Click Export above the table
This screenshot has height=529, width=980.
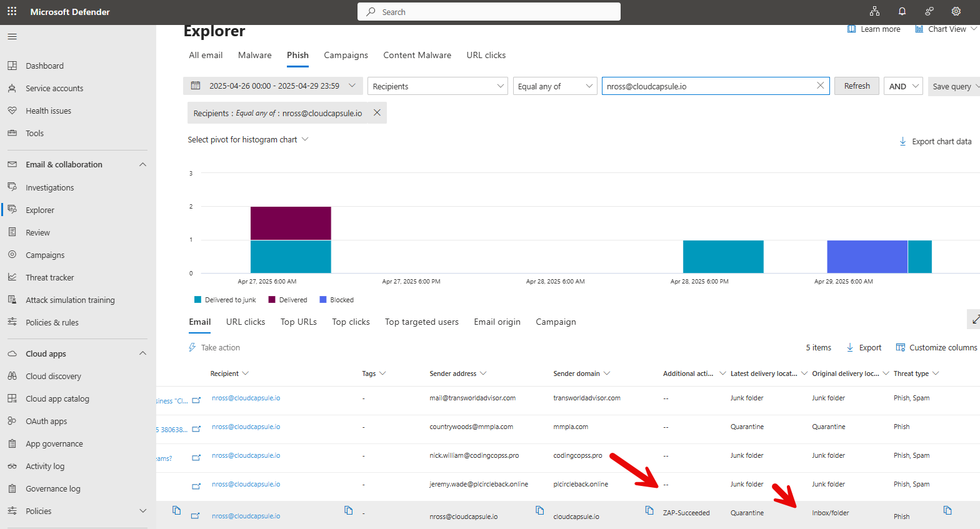pos(864,347)
